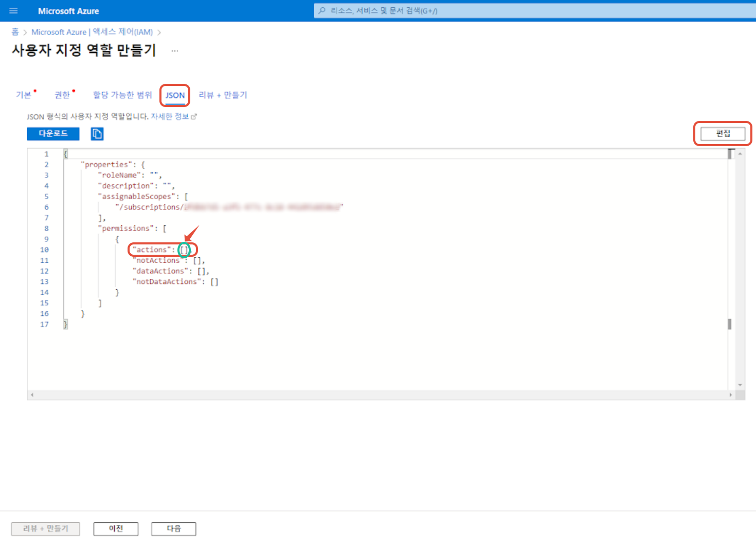Open the ellipsis more options beside title

tap(175, 51)
